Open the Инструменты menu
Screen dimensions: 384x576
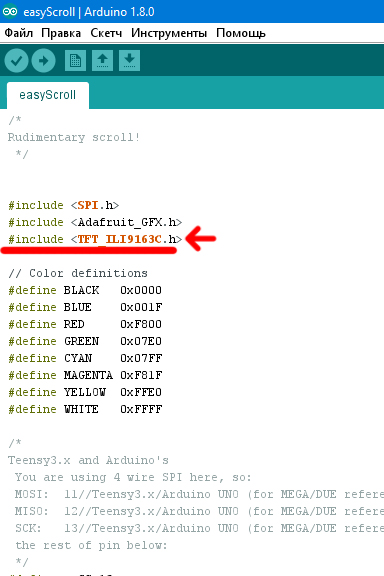coord(169,33)
